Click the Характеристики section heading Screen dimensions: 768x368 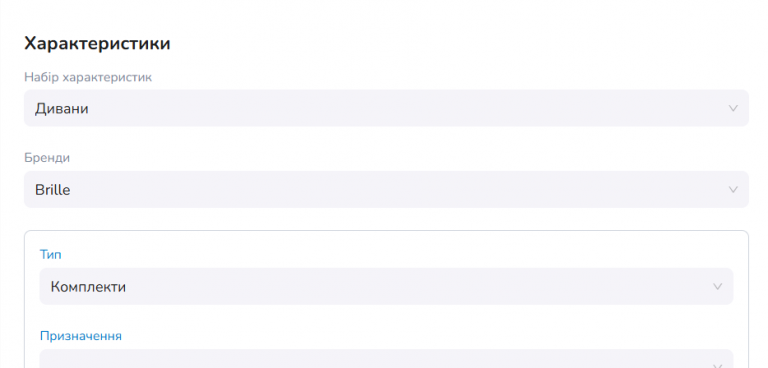pyautogui.click(x=97, y=44)
